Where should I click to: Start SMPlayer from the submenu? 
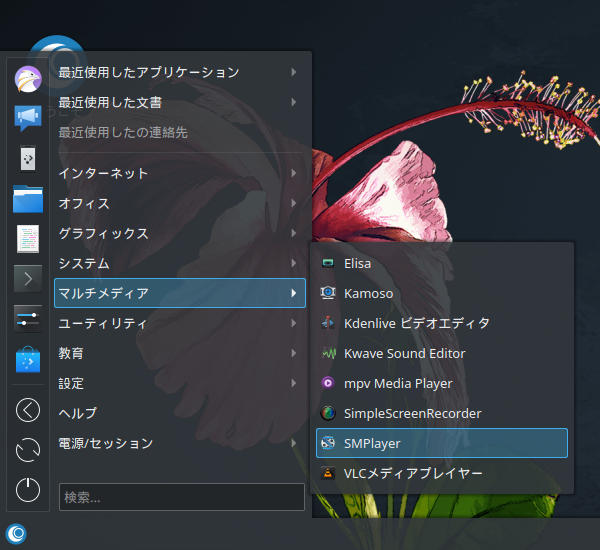pyautogui.click(x=442, y=443)
